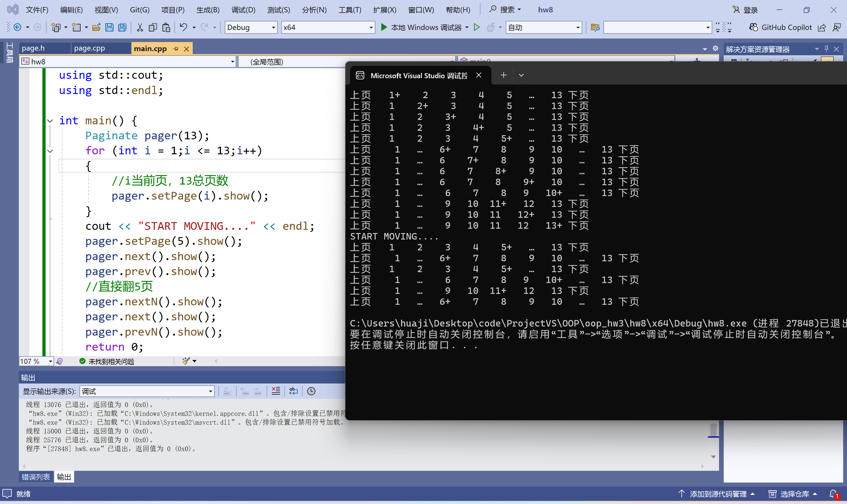
Task: Click the Save All toolbar icon
Action: tap(122, 28)
